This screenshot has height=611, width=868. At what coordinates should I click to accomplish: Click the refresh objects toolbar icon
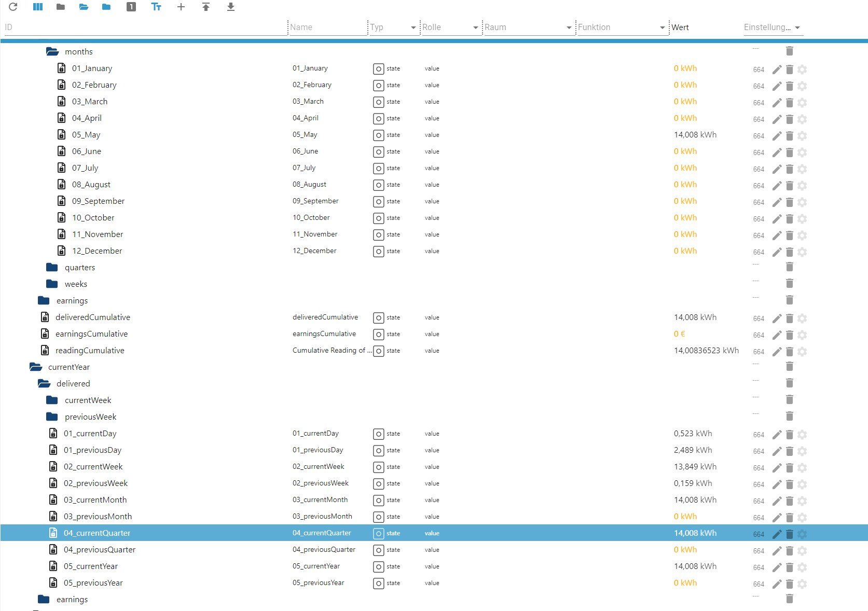pyautogui.click(x=13, y=7)
